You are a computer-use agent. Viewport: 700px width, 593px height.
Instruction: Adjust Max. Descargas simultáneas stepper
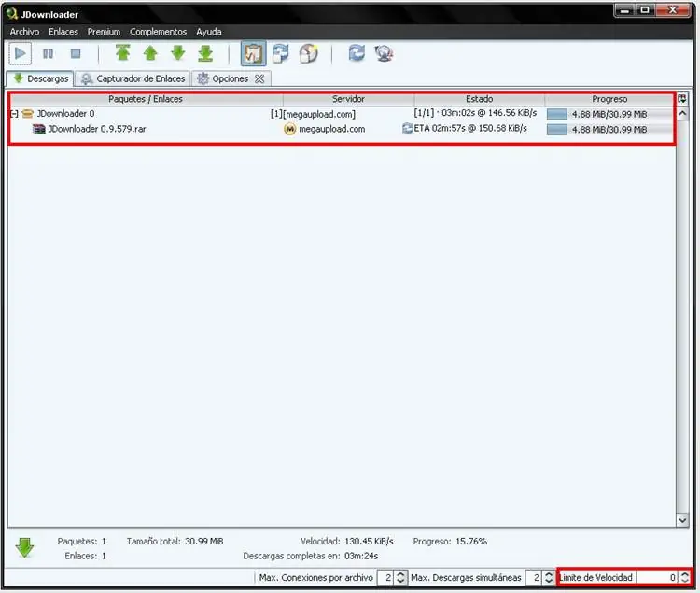(549, 578)
